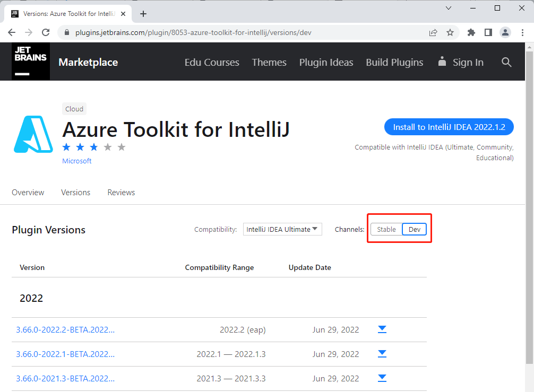
Task: Open a new tab with the plus button
Action: pos(143,14)
